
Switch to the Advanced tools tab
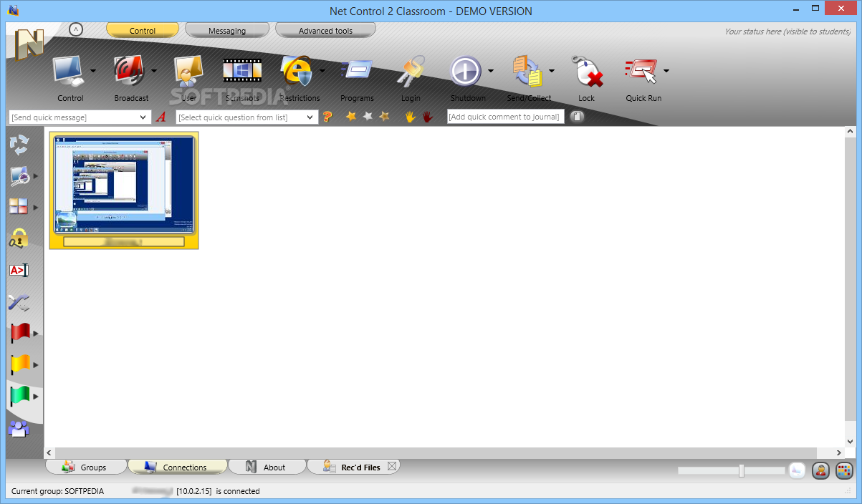[326, 31]
